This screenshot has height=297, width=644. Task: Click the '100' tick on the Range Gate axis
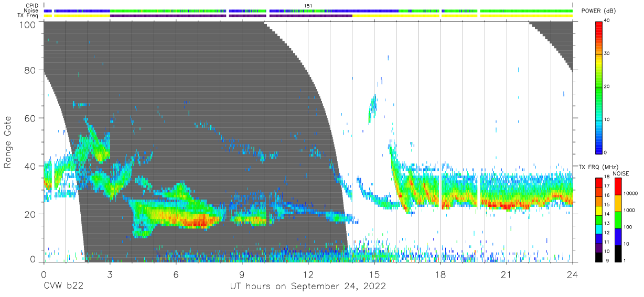tap(28, 25)
